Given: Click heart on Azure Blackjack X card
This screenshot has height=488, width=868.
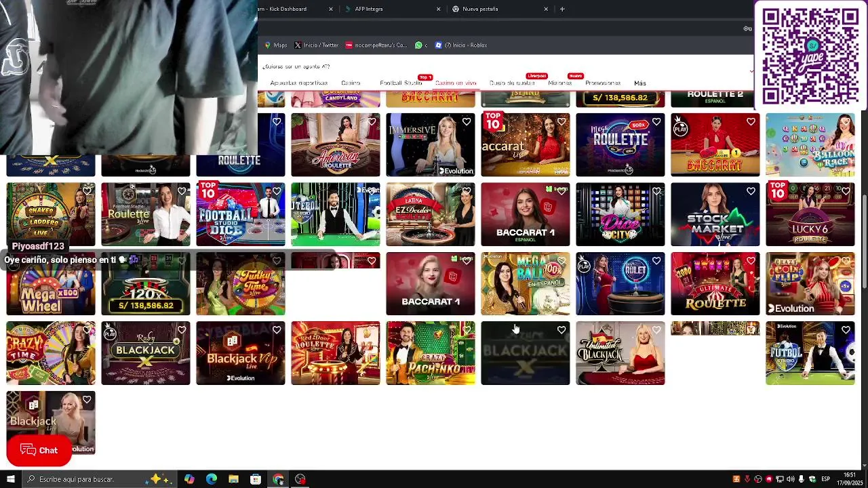Looking at the screenshot, I should coord(561,330).
